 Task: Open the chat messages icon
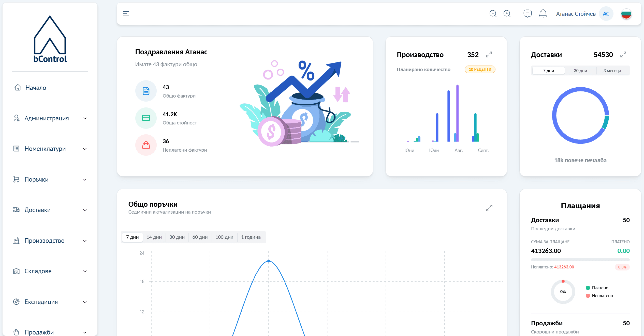(528, 14)
